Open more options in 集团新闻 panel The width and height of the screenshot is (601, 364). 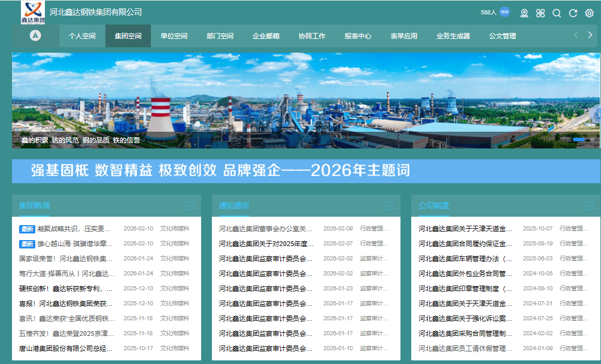click(189, 206)
